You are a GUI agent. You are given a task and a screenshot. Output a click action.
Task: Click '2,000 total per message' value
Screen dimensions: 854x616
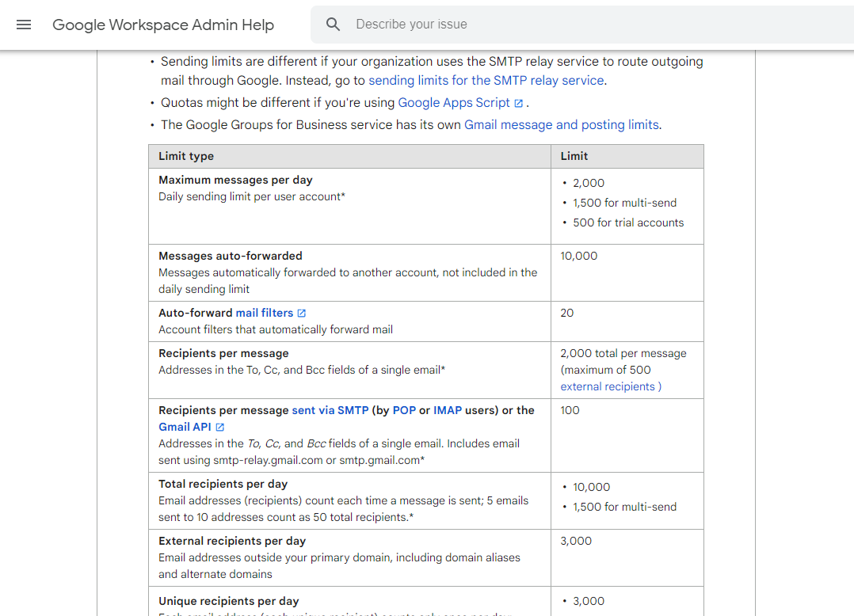tap(623, 353)
